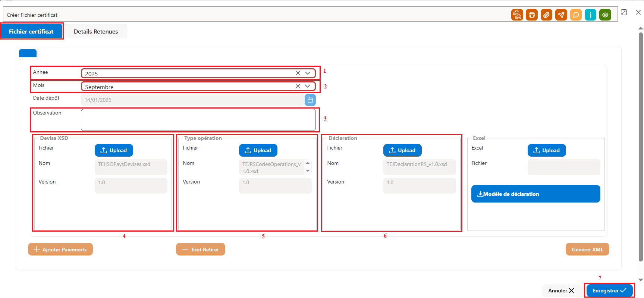Screen dimensions: 644x298
Task: Upload a file in Devise XSD section
Action: 114,150
